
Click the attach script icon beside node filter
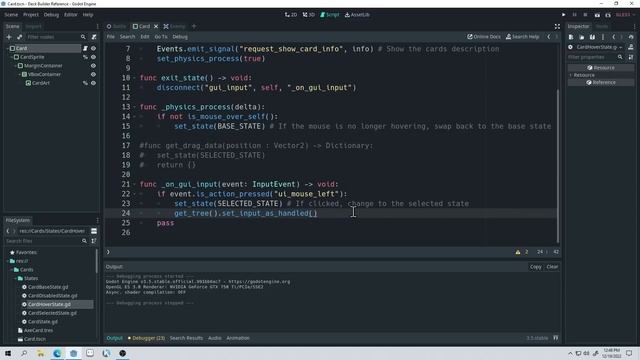94,37
